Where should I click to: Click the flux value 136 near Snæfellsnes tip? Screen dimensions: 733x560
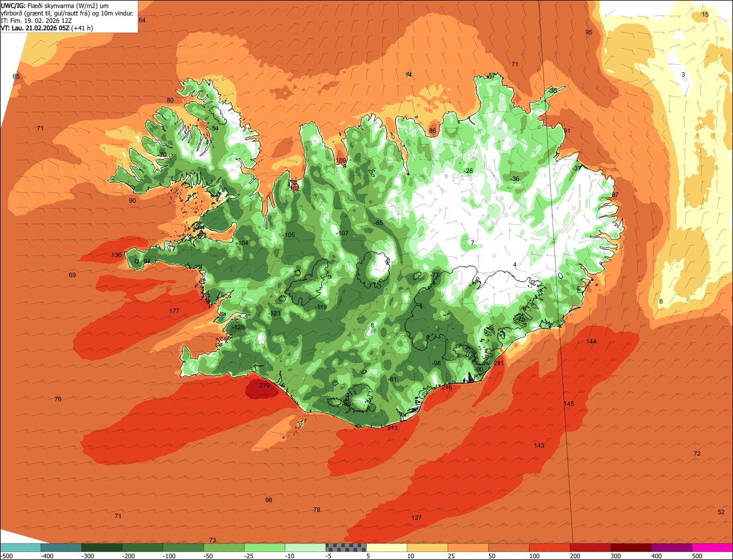pyautogui.click(x=116, y=255)
